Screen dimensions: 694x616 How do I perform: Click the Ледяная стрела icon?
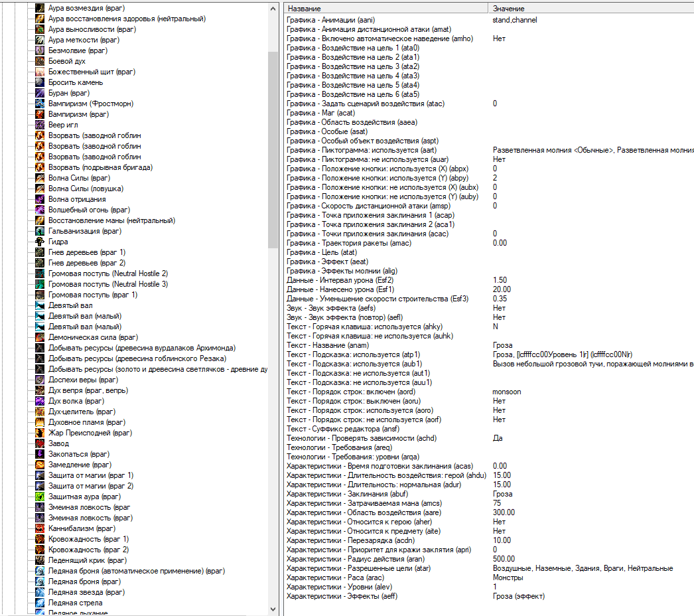pyautogui.click(x=40, y=603)
